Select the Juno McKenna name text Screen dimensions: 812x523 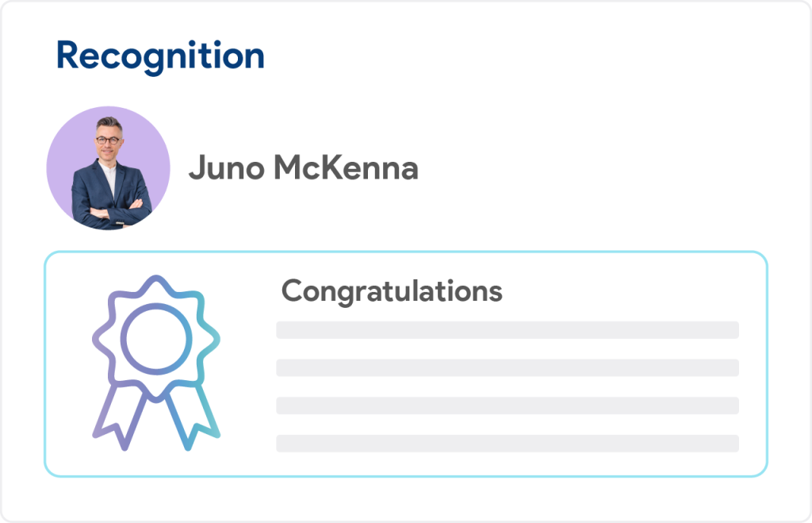point(304,168)
